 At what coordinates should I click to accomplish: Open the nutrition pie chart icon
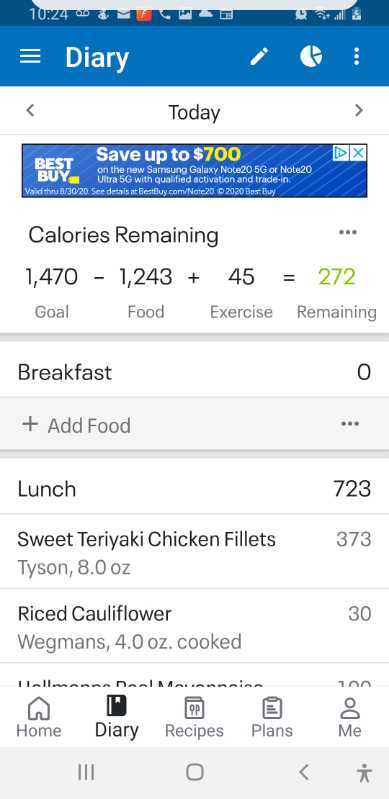pyautogui.click(x=311, y=56)
